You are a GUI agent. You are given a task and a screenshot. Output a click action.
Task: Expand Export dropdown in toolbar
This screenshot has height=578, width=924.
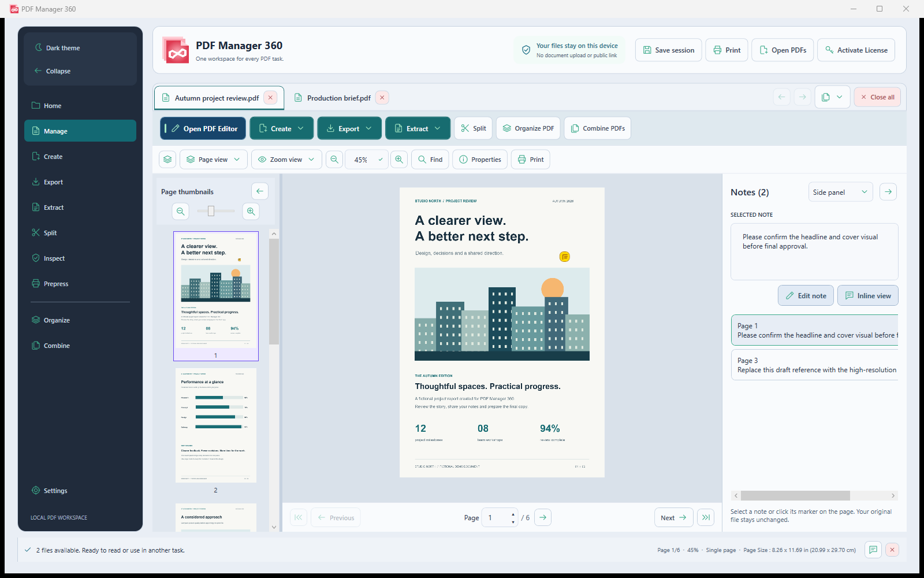click(x=349, y=128)
